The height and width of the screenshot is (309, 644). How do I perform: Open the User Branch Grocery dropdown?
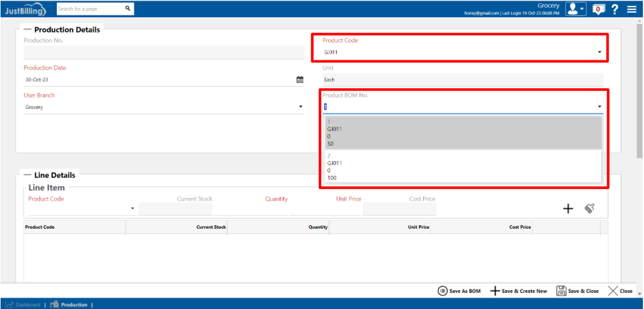[x=301, y=107]
